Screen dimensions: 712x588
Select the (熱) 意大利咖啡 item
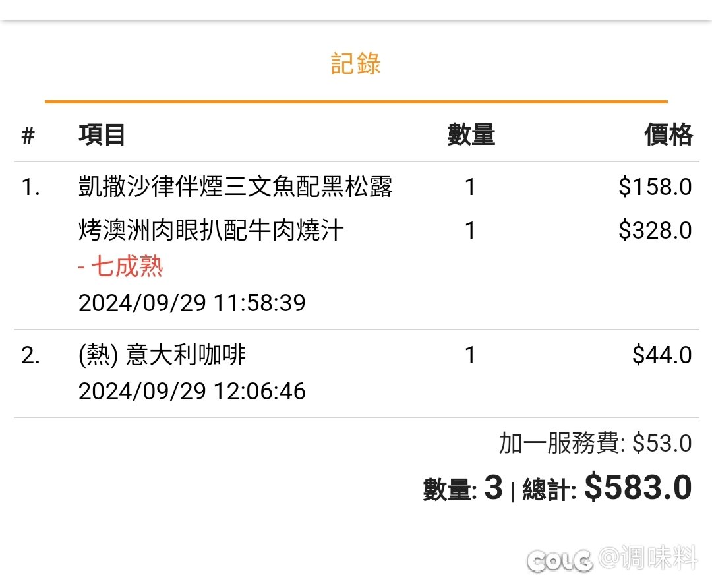(162, 355)
